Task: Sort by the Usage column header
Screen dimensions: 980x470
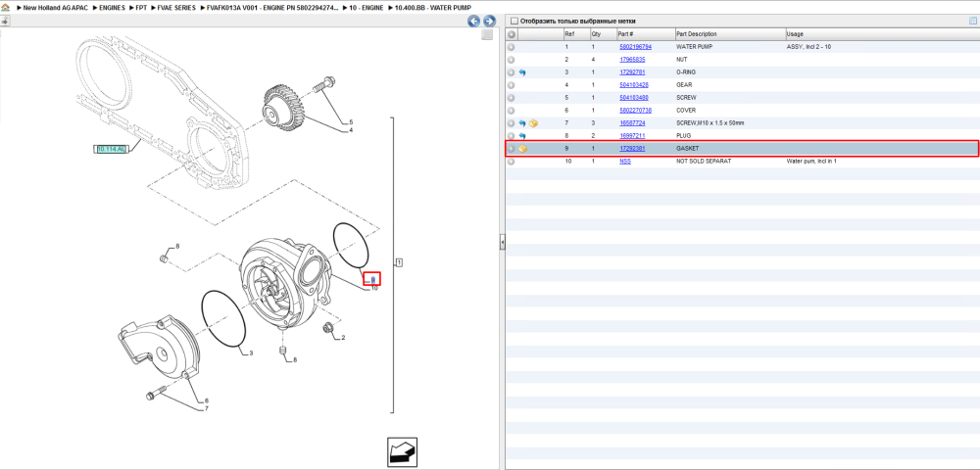Action: (x=881, y=33)
